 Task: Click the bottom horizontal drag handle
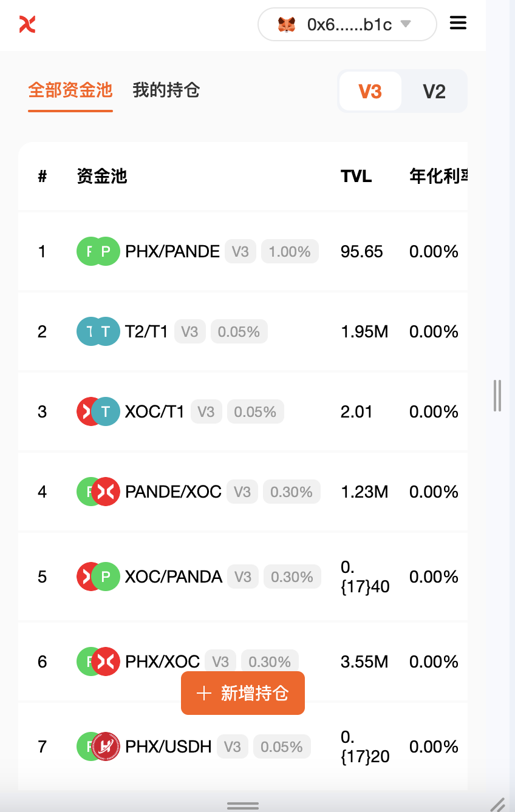coord(243,805)
